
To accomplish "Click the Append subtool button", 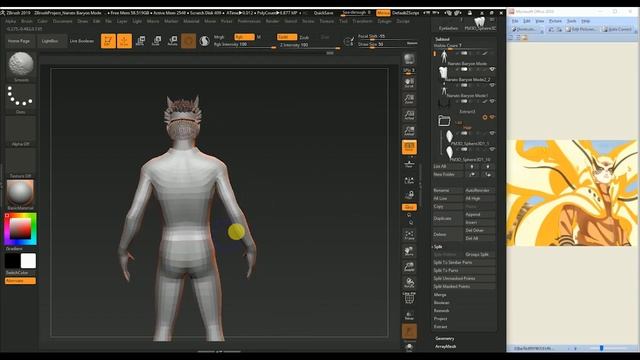I will coord(479,214).
